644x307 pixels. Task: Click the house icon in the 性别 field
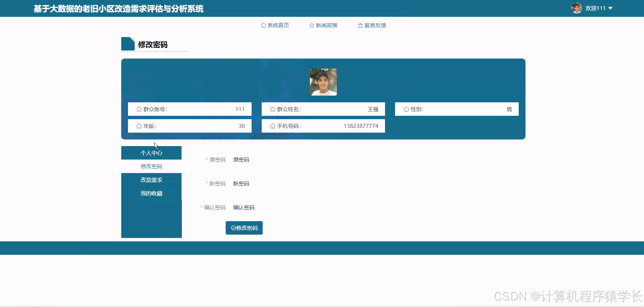pos(407,109)
